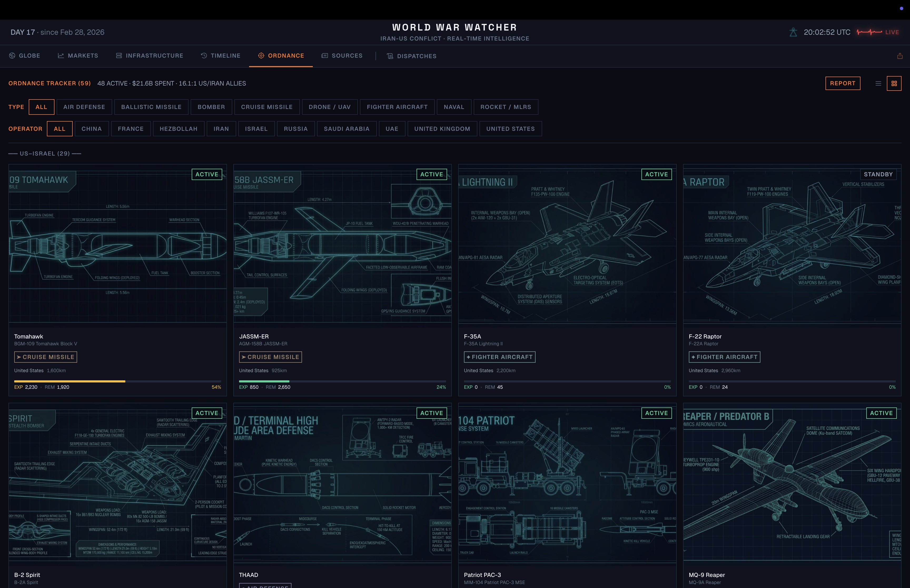The width and height of the screenshot is (910, 588).
Task: Click the red LIVE heartbeat indicator
Action: [x=878, y=32]
